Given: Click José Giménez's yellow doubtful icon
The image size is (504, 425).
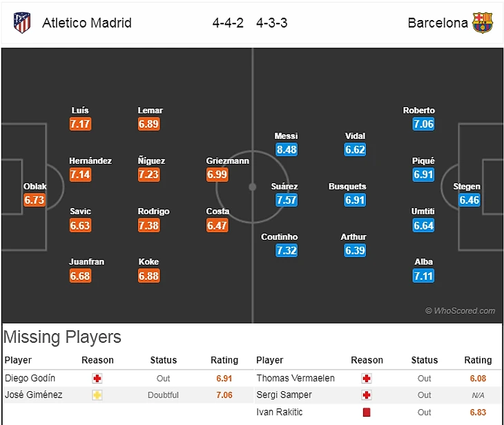Looking at the screenshot, I should 97,395.
